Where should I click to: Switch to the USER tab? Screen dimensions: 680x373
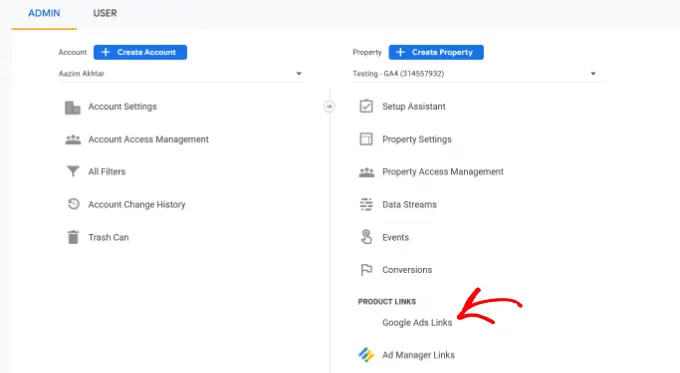click(105, 13)
